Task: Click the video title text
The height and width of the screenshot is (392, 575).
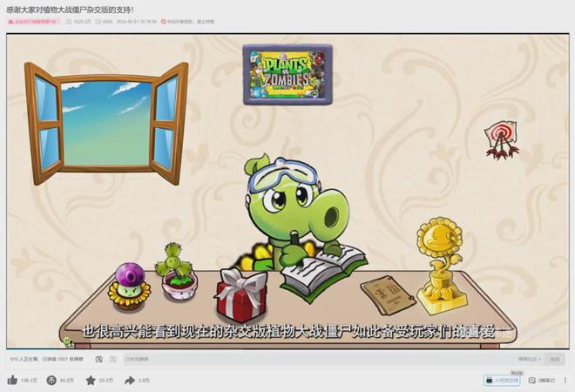Action: click(70, 10)
